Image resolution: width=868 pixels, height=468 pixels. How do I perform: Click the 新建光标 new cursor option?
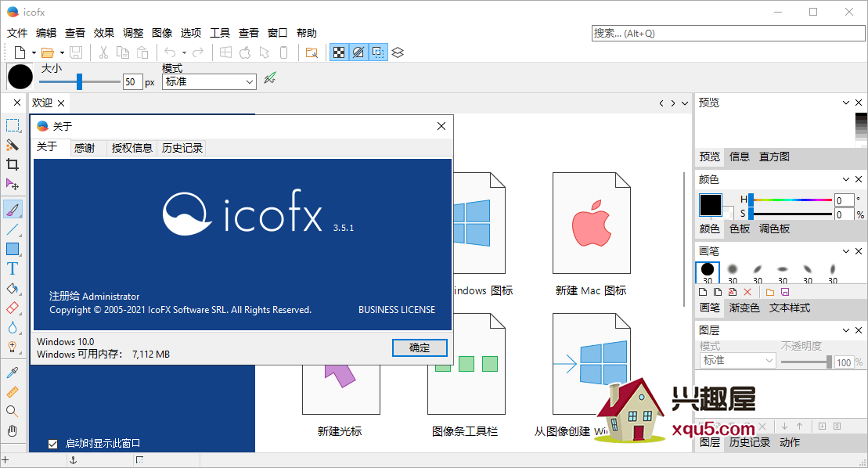(340, 431)
